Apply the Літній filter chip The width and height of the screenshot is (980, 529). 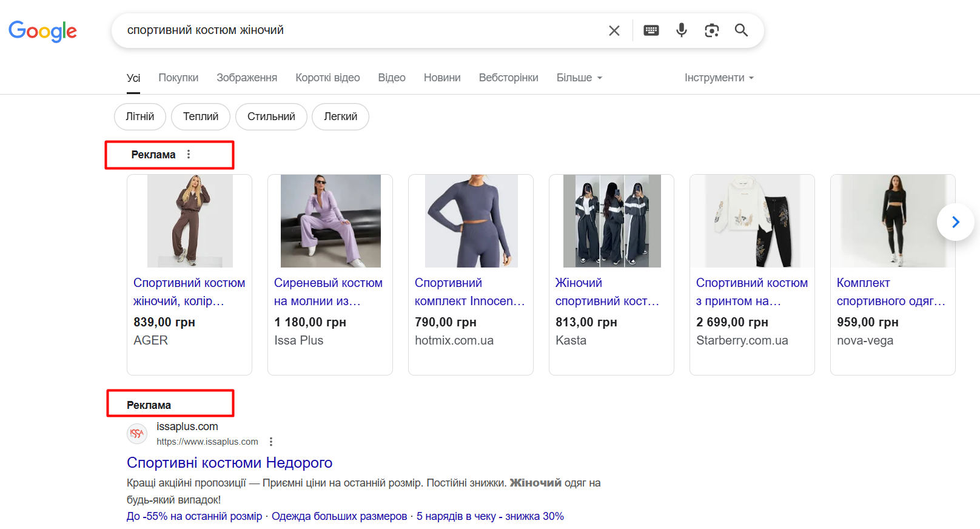[x=140, y=116]
